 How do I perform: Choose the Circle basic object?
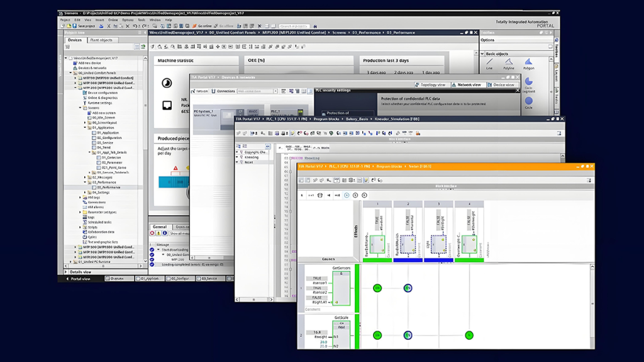click(x=528, y=102)
